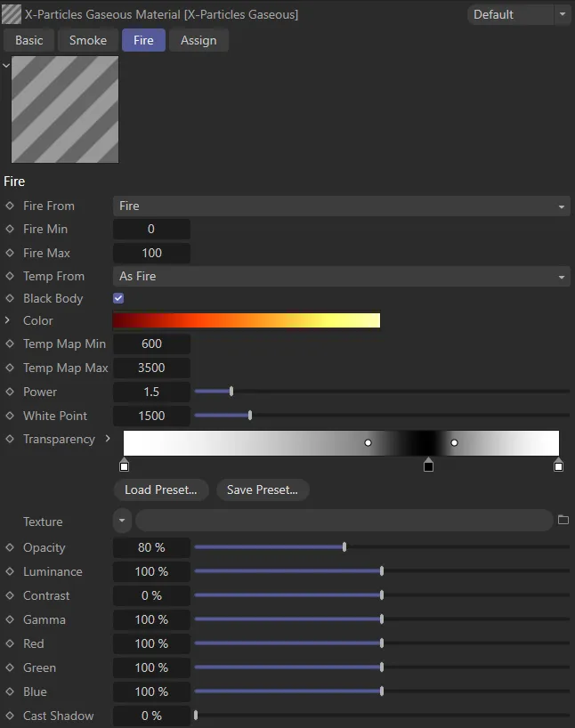
Task: Click the fire Color gradient bar
Action: click(x=247, y=320)
